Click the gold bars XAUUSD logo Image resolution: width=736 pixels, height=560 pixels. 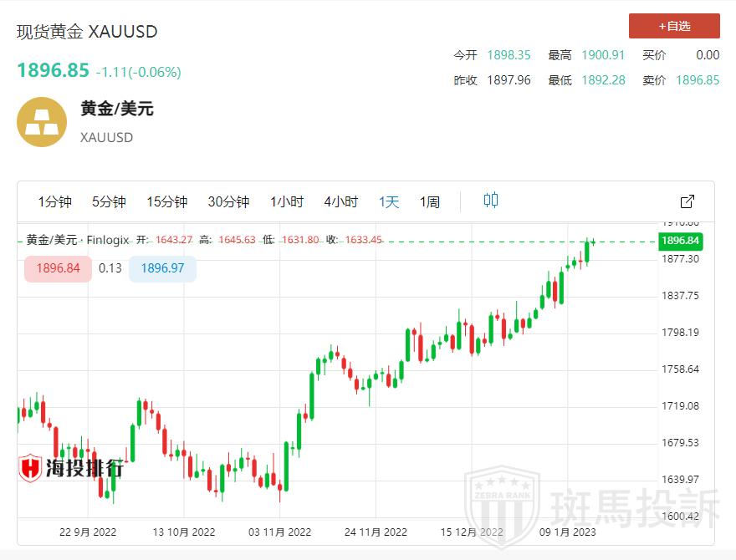pyautogui.click(x=42, y=122)
